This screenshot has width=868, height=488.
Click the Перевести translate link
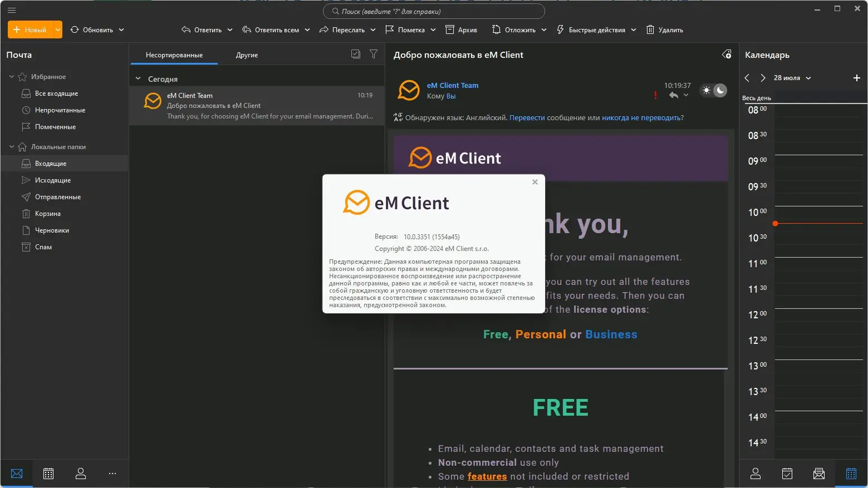point(527,118)
